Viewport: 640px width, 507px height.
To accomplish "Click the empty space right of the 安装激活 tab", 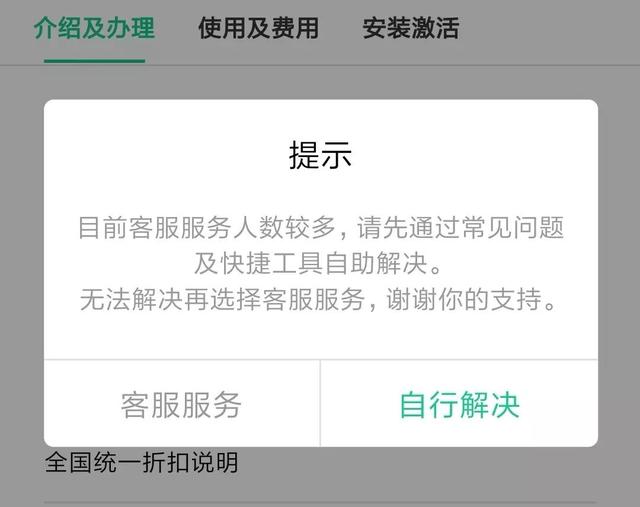I will pos(549,29).
